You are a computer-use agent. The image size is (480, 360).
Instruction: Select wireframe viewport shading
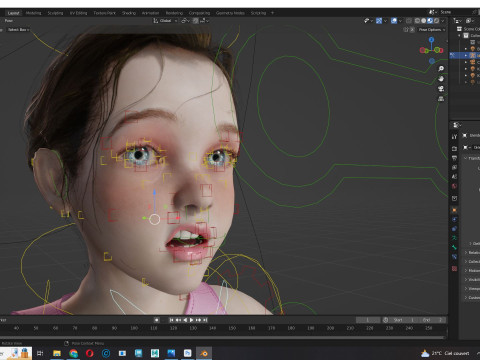point(417,21)
